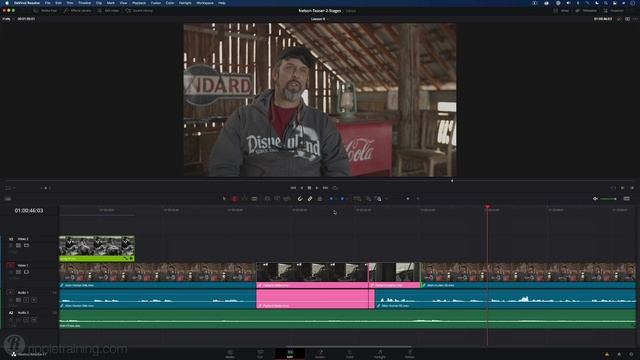Select the green music clip on Audio 2
The image size is (640, 360).
point(347,320)
